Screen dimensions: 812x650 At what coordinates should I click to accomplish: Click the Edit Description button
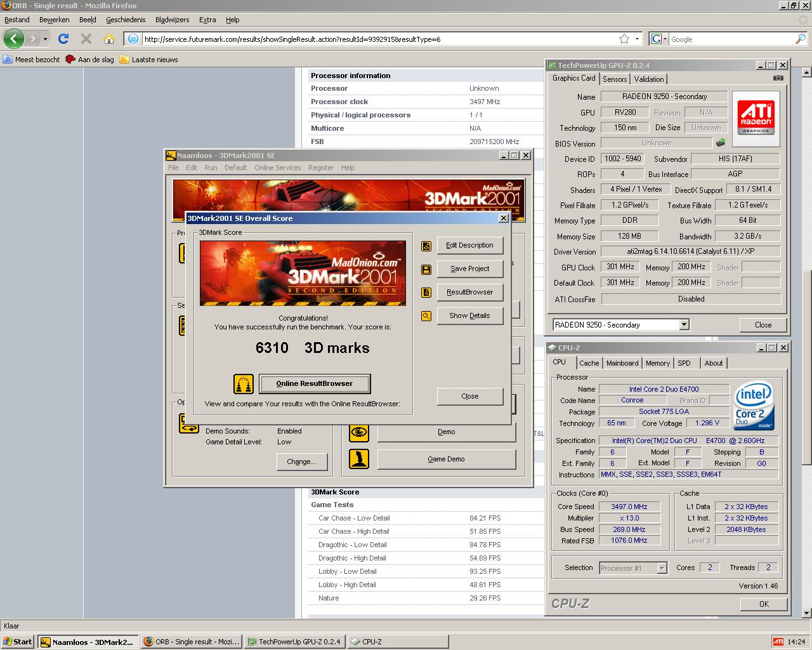coord(470,246)
